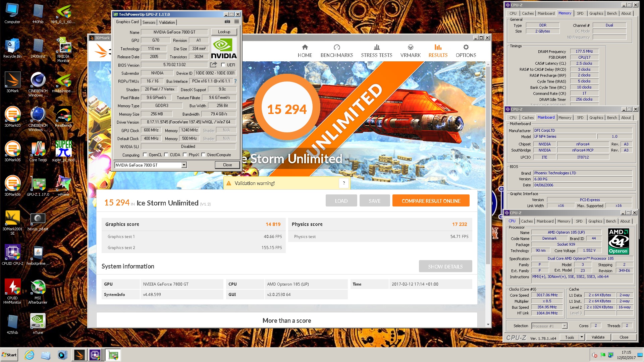The width and height of the screenshot is (644, 362).
Task: Launch CPUID HWMonitor from the desktop
Action: (12, 292)
